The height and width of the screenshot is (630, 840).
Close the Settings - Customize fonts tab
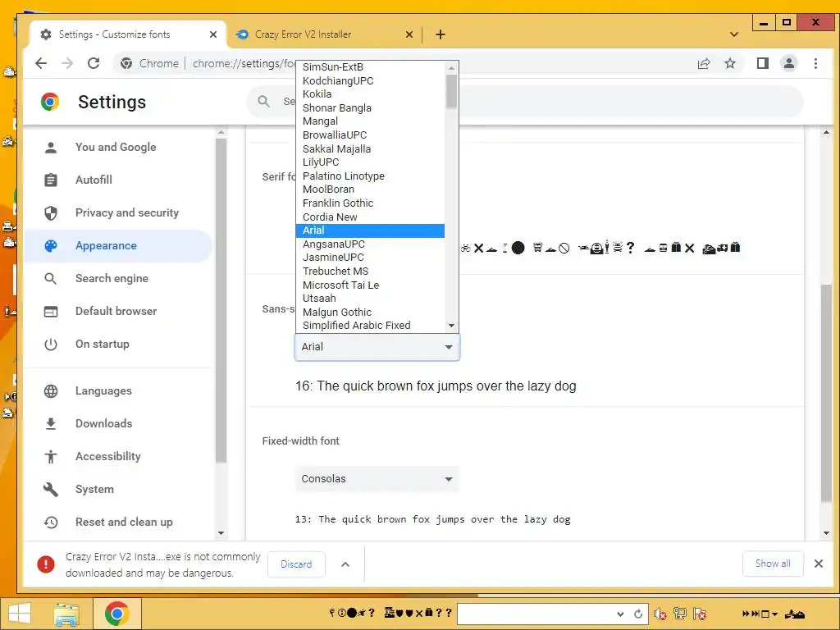coord(213,34)
